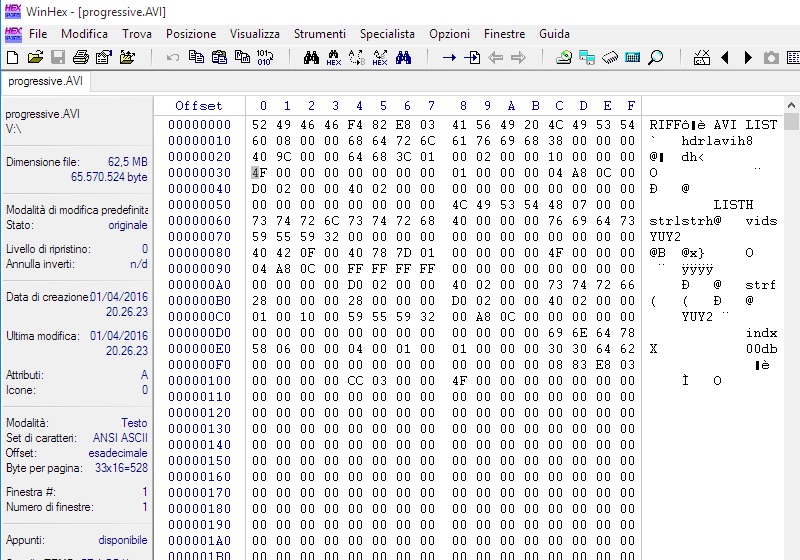Image resolution: width=800 pixels, height=560 pixels.
Task: Open the Posizione menu
Action: pyautogui.click(x=191, y=34)
